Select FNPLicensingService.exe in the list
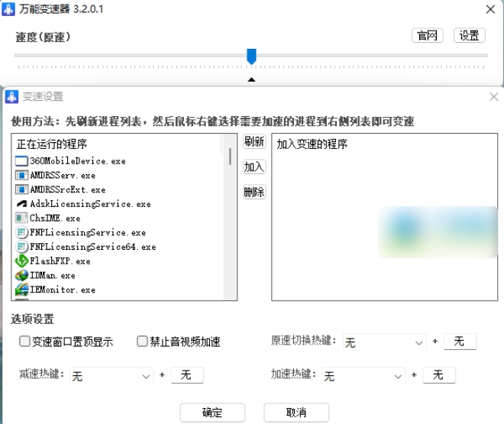The image size is (504, 424). pyautogui.click(x=88, y=232)
